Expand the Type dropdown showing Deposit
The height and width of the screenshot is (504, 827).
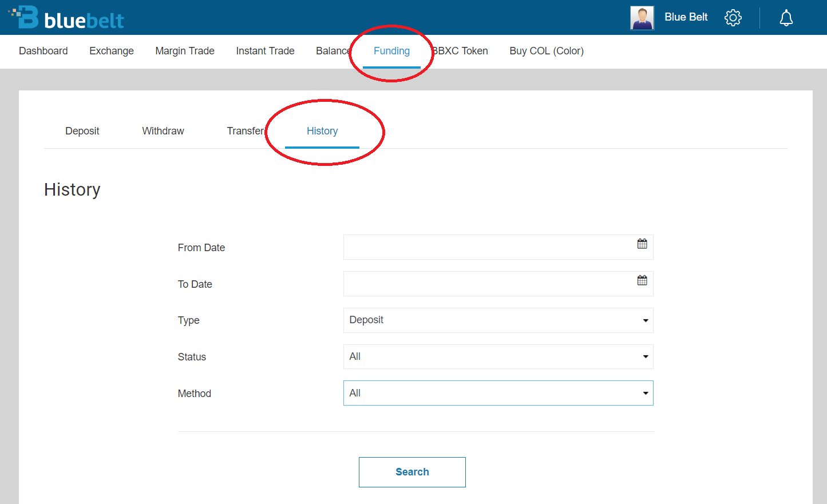pyautogui.click(x=498, y=320)
